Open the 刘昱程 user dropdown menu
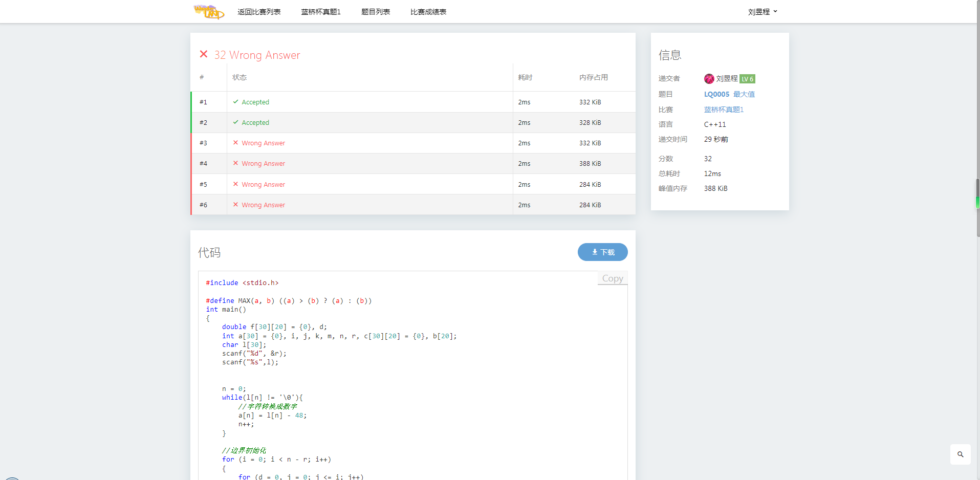 pos(762,12)
